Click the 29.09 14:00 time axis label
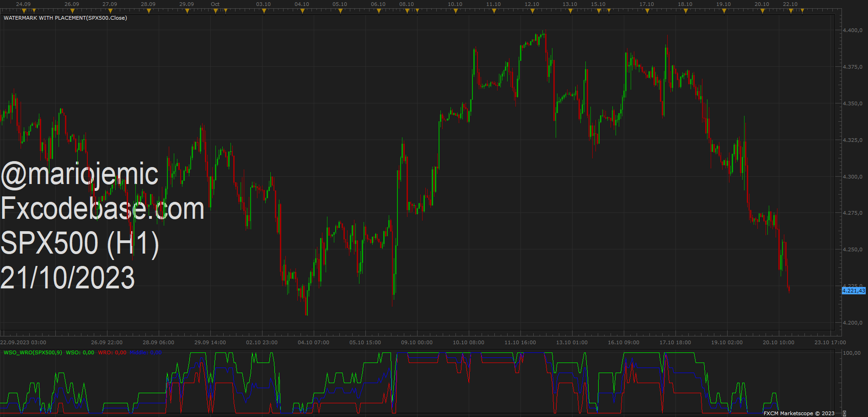Image resolution: width=868 pixels, height=417 pixels. pos(210,342)
